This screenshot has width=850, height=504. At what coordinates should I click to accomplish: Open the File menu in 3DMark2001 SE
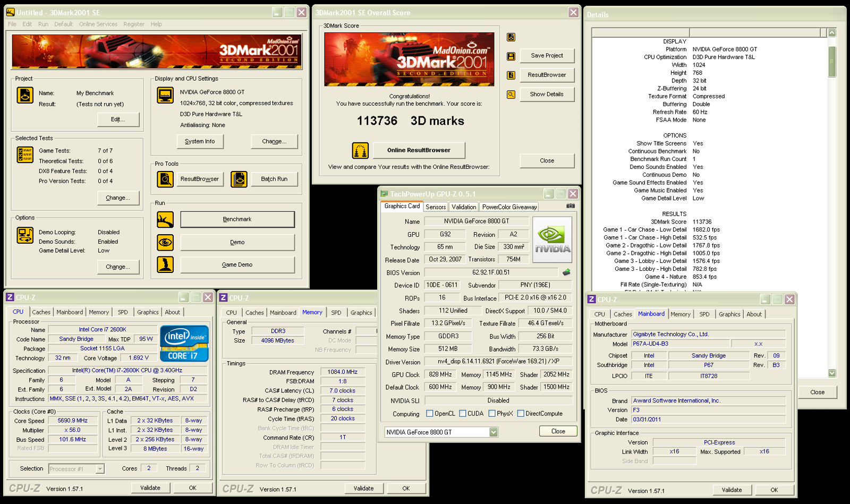click(x=12, y=24)
